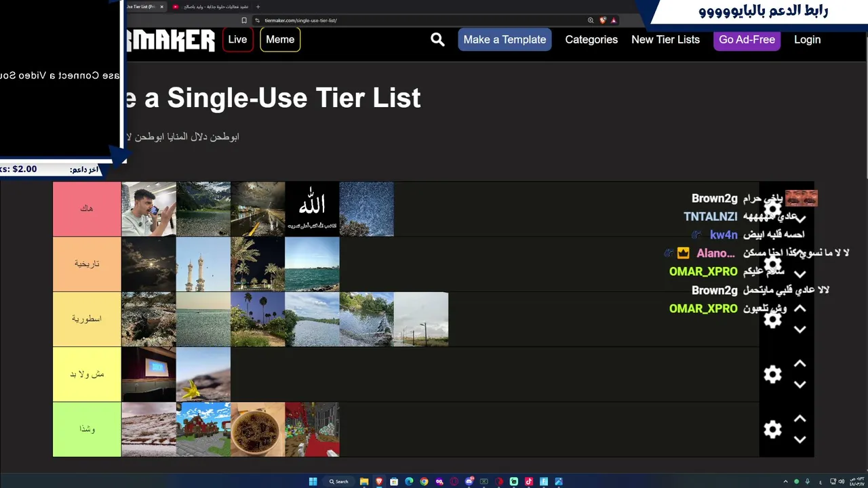Select the theater screen image
This screenshot has height=488, width=868.
(x=149, y=374)
